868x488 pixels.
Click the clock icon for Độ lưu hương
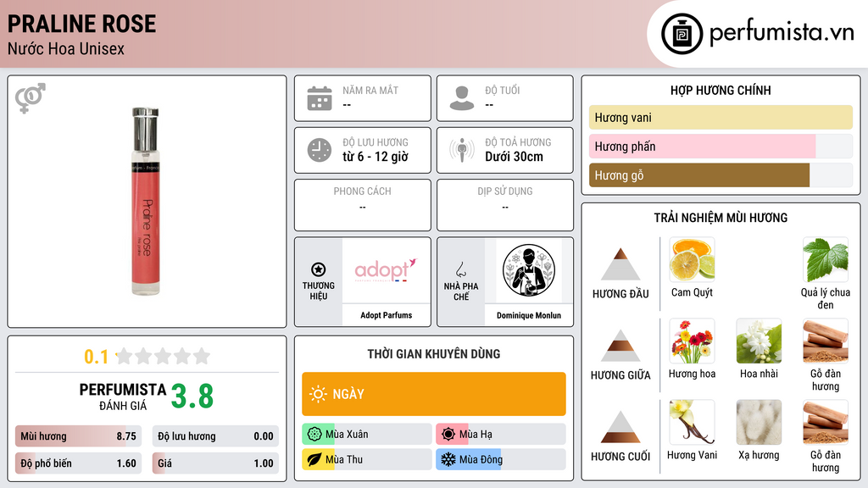click(320, 150)
